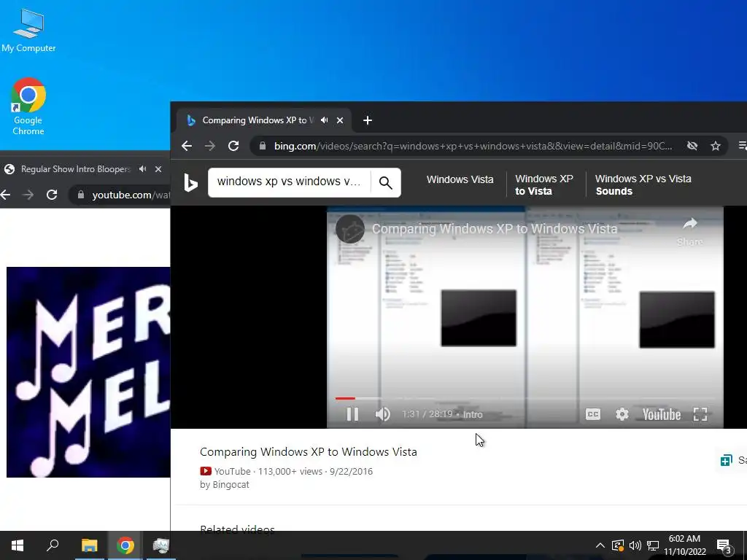Open File Explorer from taskbar
This screenshot has height=560, width=747.
(89, 545)
